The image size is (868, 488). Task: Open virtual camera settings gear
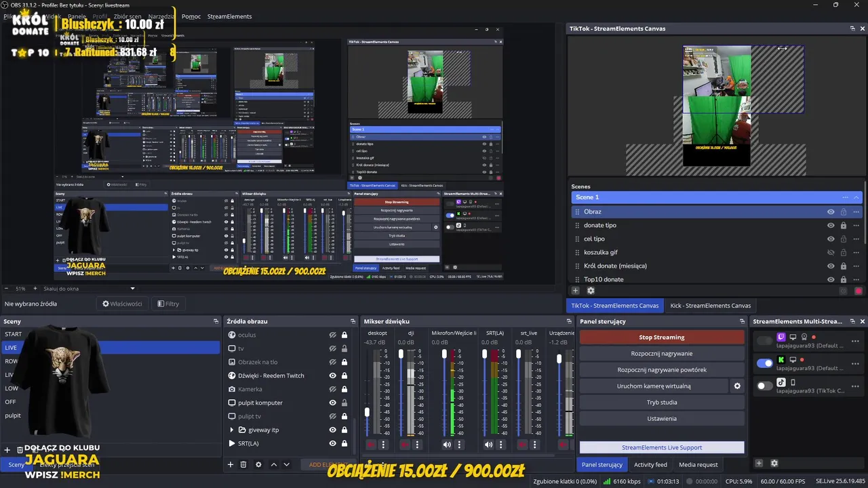737,386
